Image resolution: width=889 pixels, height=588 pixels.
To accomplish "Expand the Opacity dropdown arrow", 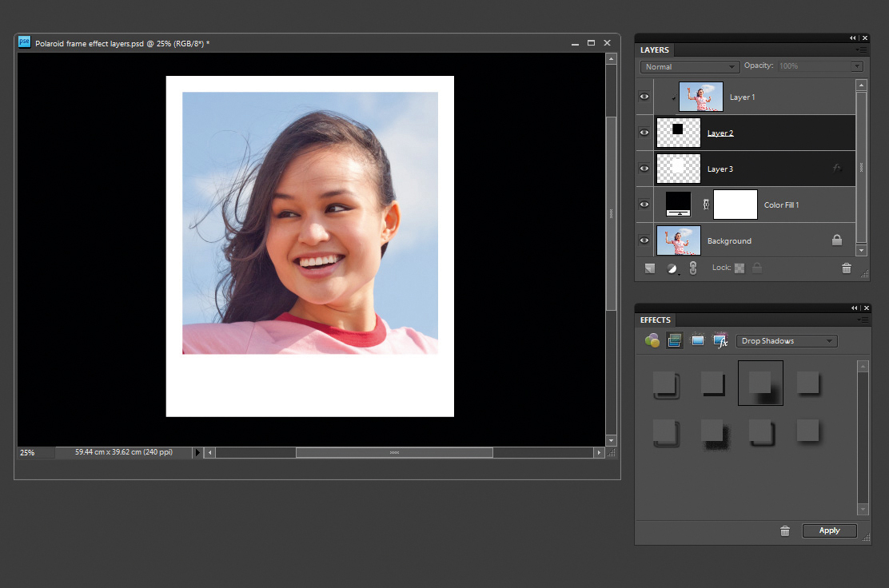I will tap(857, 66).
